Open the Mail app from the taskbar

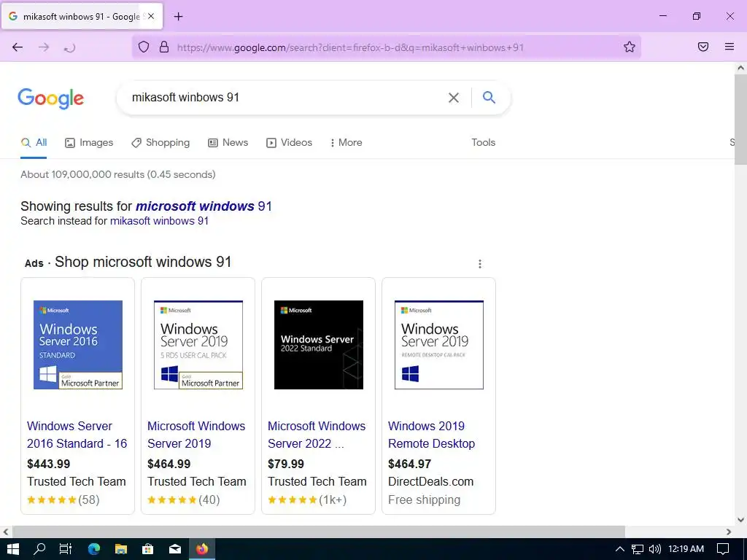click(x=175, y=549)
